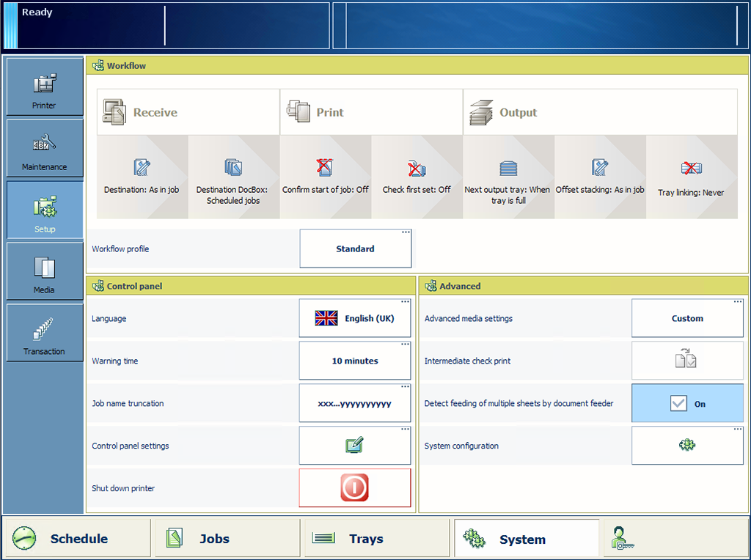Open the Transaction section
Screen dimensions: 751x560
click(x=44, y=334)
